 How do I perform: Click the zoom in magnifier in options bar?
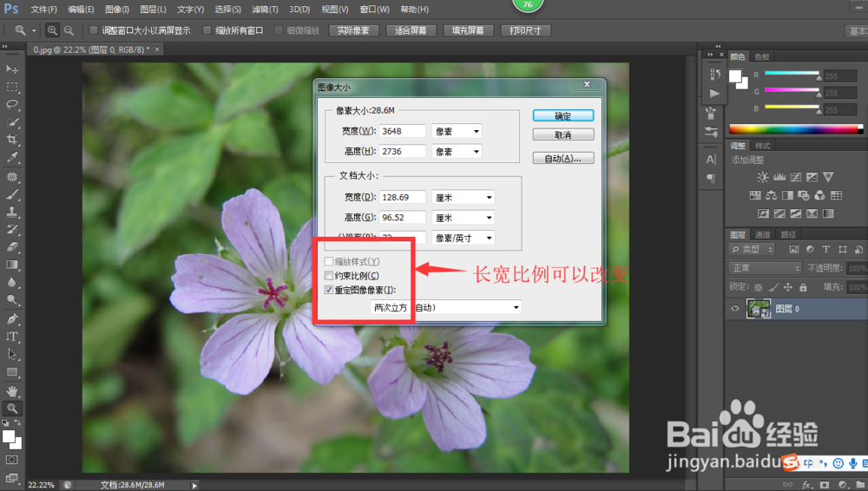[53, 30]
